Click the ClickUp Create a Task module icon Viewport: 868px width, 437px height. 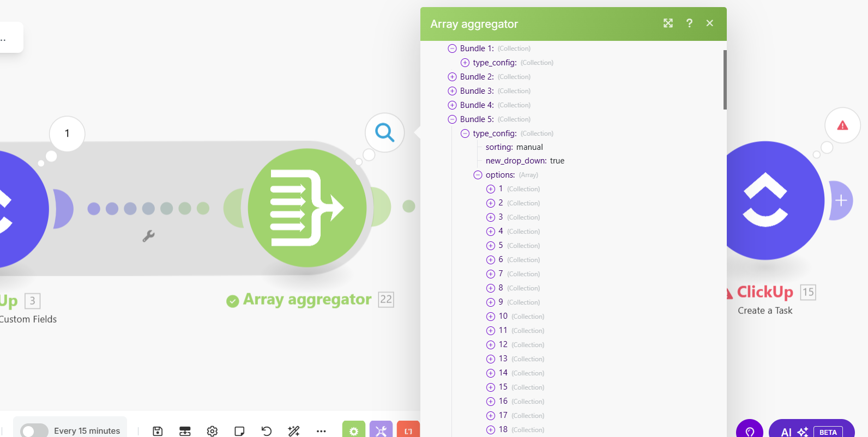click(765, 201)
